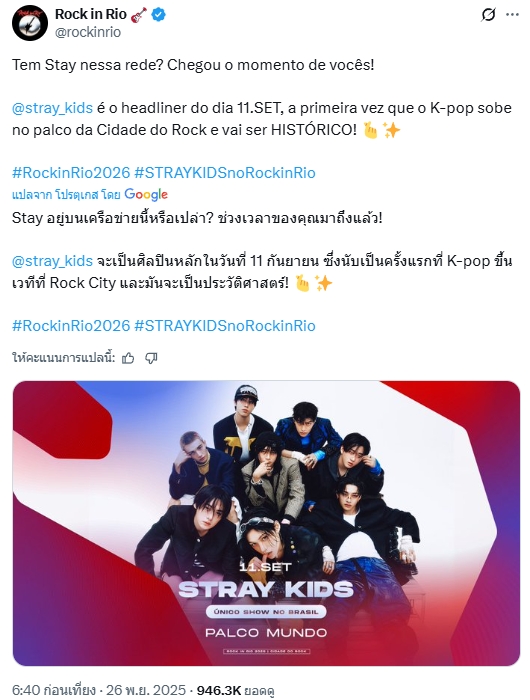The image size is (530, 700).
Task: Open the @rockinrio handle link
Action: tap(88, 32)
